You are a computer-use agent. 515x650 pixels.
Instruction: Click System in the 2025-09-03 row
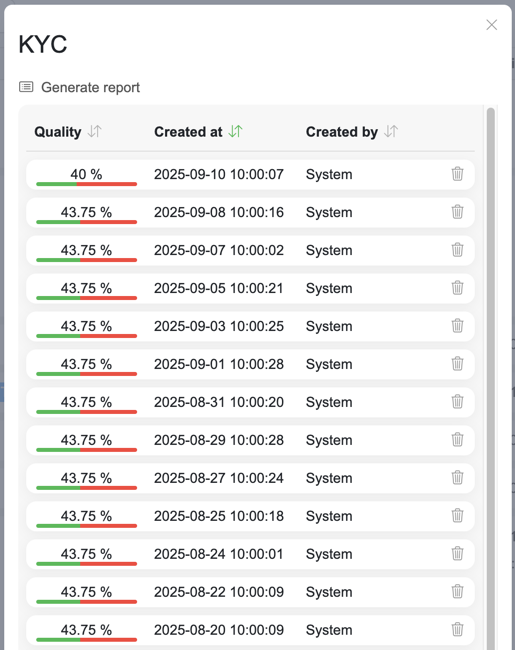coord(329,327)
